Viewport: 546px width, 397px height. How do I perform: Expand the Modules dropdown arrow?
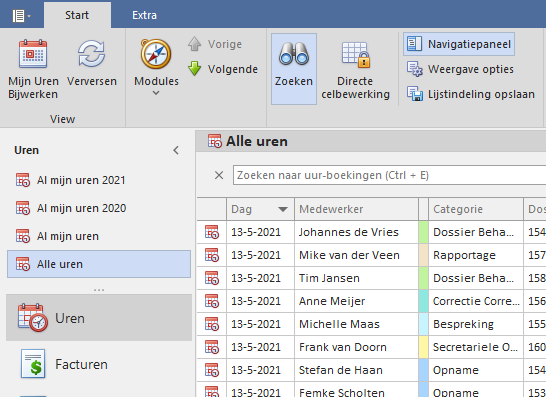[156, 93]
